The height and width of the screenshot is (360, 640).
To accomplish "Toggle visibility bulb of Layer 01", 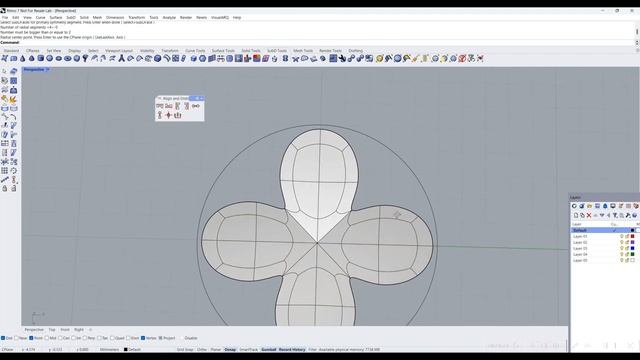I will pos(622,236).
